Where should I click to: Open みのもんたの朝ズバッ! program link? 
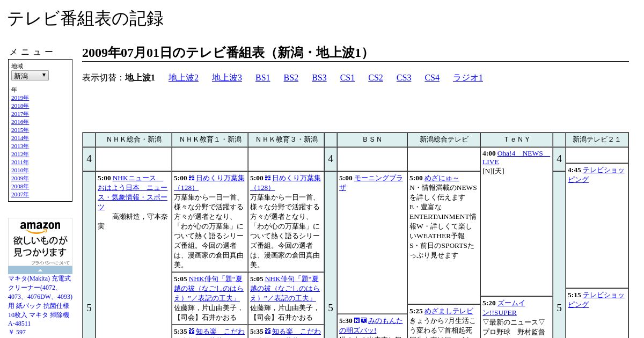click(x=371, y=325)
